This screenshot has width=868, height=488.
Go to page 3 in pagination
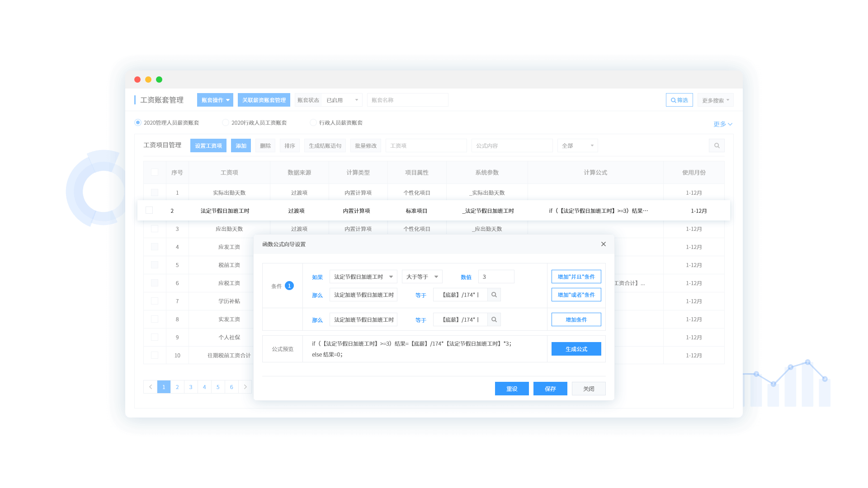click(191, 387)
